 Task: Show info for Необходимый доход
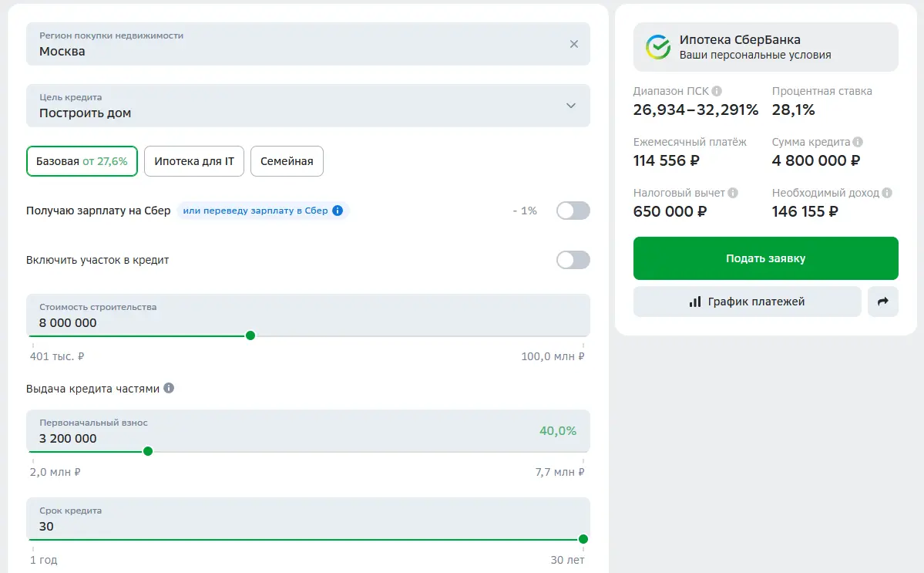tap(888, 193)
